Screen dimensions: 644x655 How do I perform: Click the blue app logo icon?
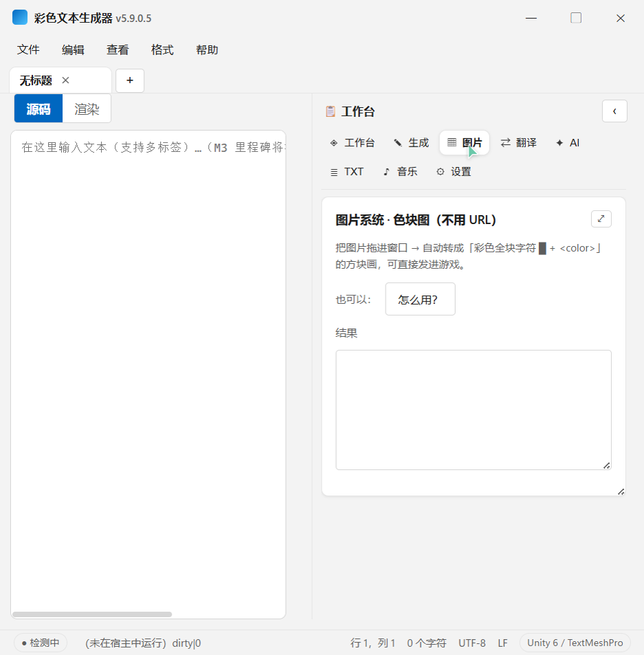[x=20, y=18]
